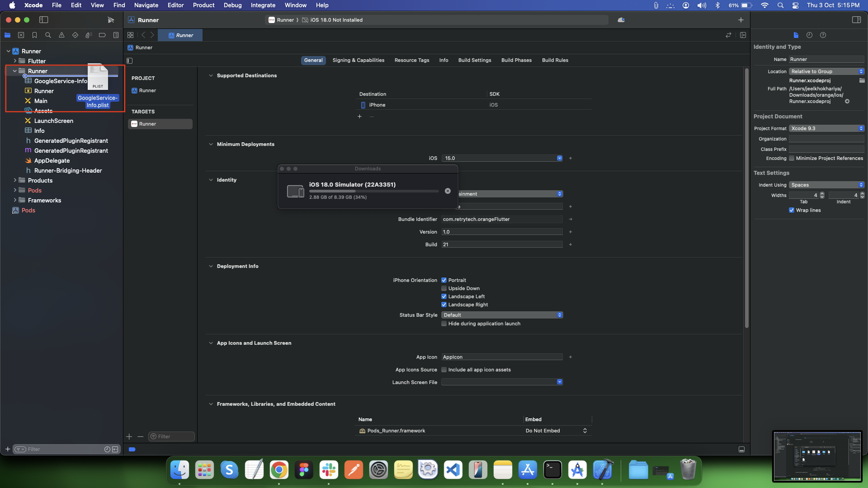
Task: Click the simulator download progress bar
Action: (x=374, y=191)
